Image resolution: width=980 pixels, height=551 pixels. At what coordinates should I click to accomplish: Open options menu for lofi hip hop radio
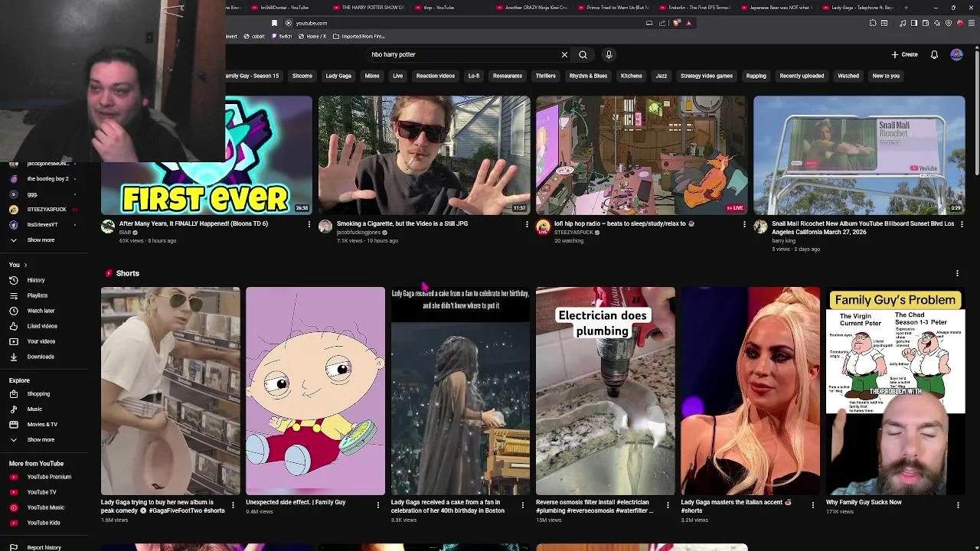click(744, 224)
